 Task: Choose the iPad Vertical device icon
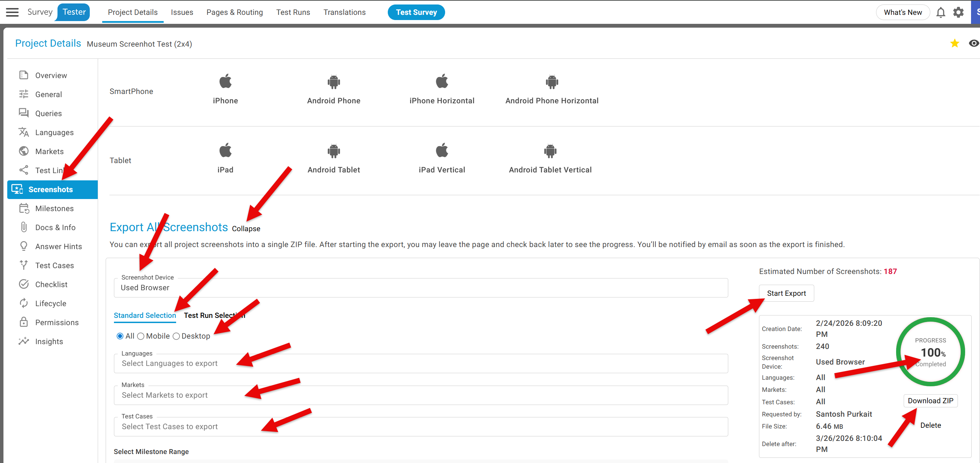coord(442,151)
